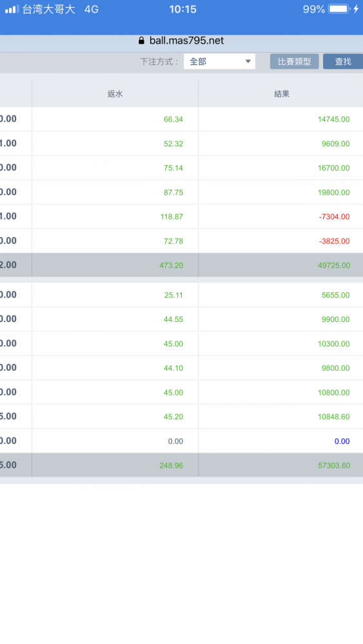Click the 比賽類型 button

(x=295, y=62)
